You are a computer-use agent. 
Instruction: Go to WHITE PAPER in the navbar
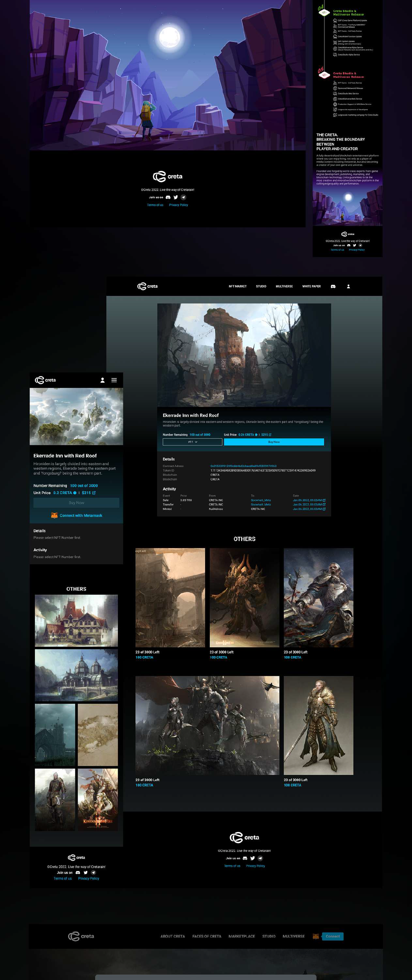(311, 286)
